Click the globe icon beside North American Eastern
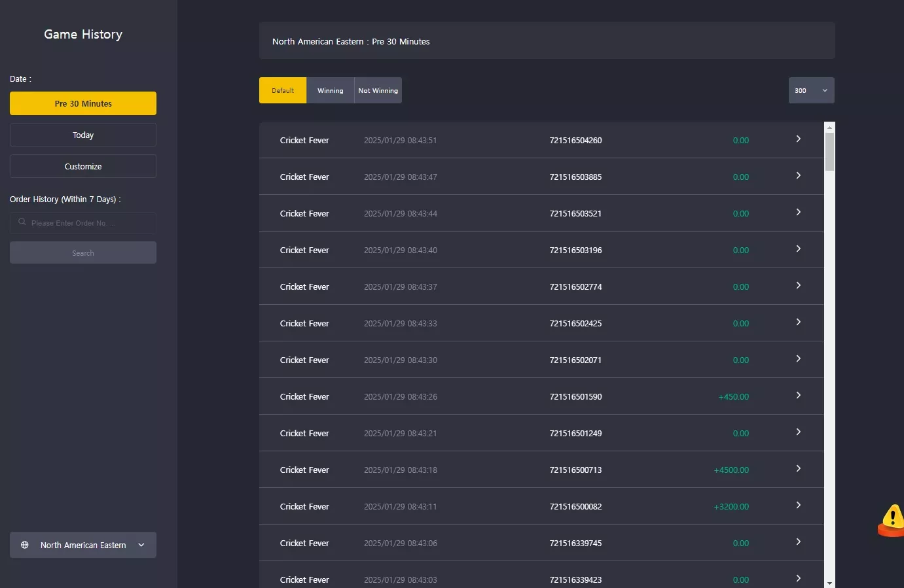Viewport: 904px width, 588px height. (x=25, y=545)
